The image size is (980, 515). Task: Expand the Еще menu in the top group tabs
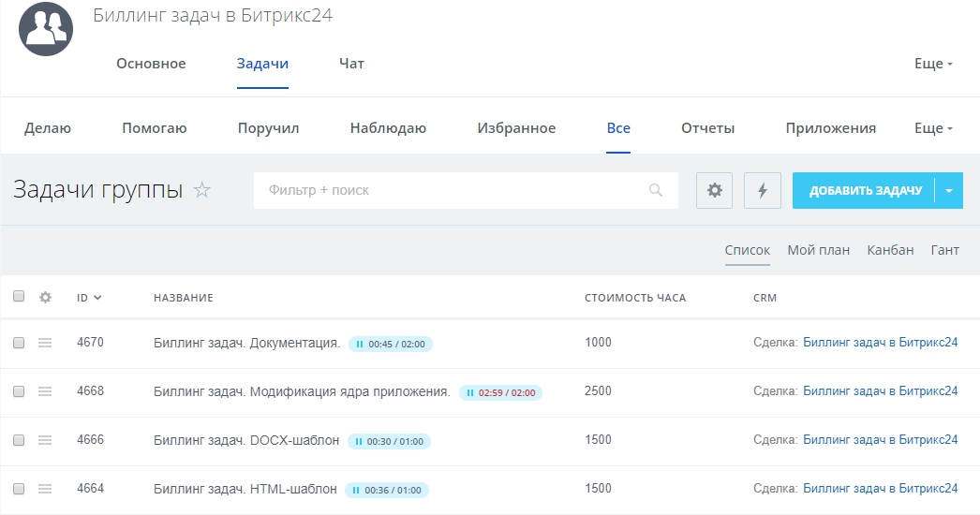point(933,64)
